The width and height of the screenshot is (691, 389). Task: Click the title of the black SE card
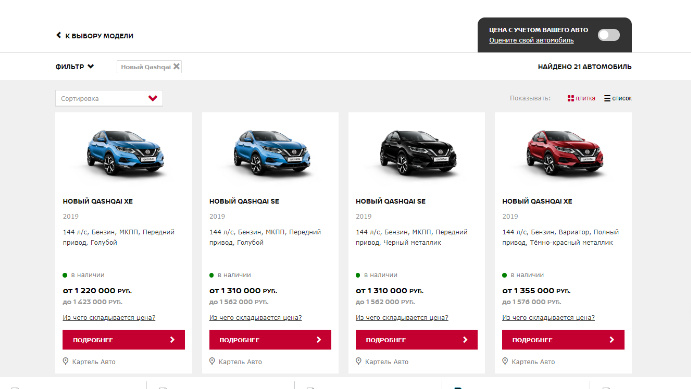[390, 201]
